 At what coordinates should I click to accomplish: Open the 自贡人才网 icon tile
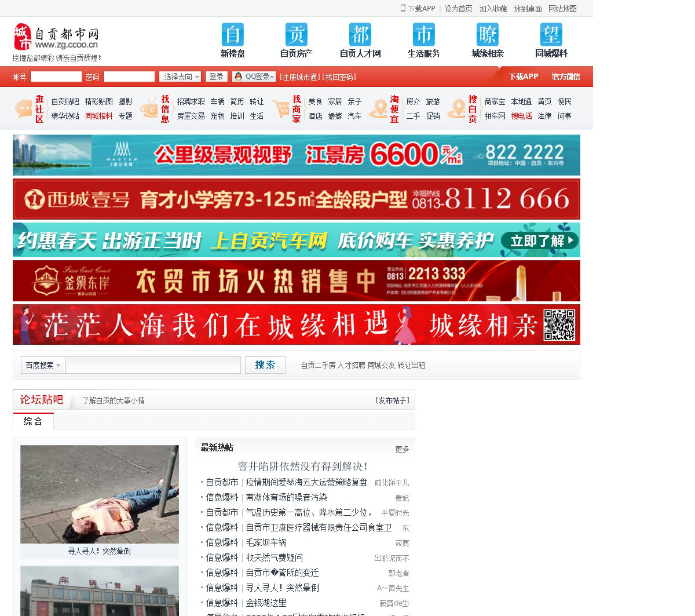coord(360,41)
